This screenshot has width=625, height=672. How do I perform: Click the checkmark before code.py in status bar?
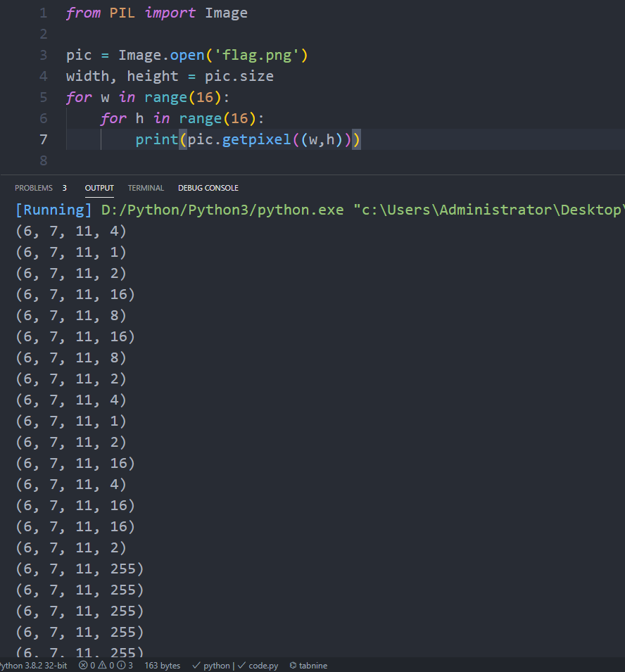[242, 665]
